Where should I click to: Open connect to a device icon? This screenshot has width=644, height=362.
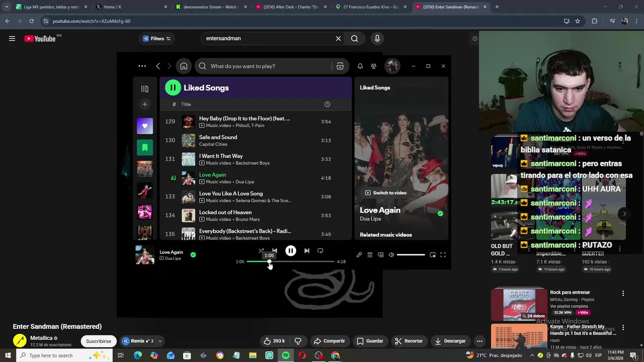(x=380, y=255)
